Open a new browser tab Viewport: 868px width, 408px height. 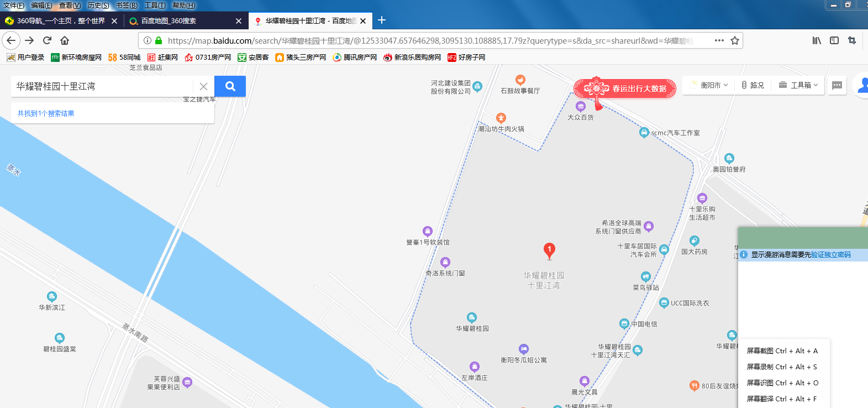(382, 20)
